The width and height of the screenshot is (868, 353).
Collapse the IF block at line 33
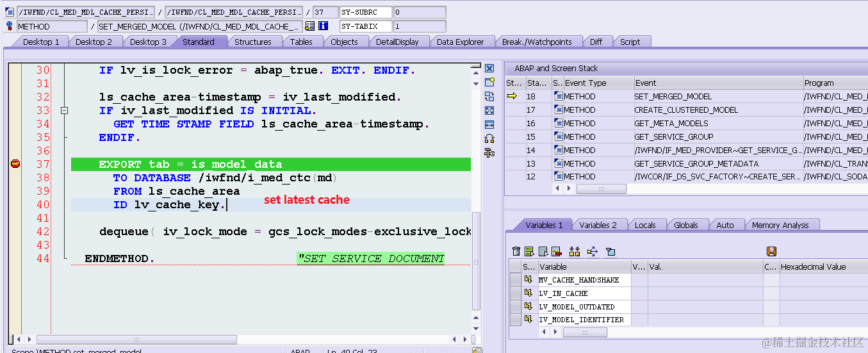(x=63, y=110)
